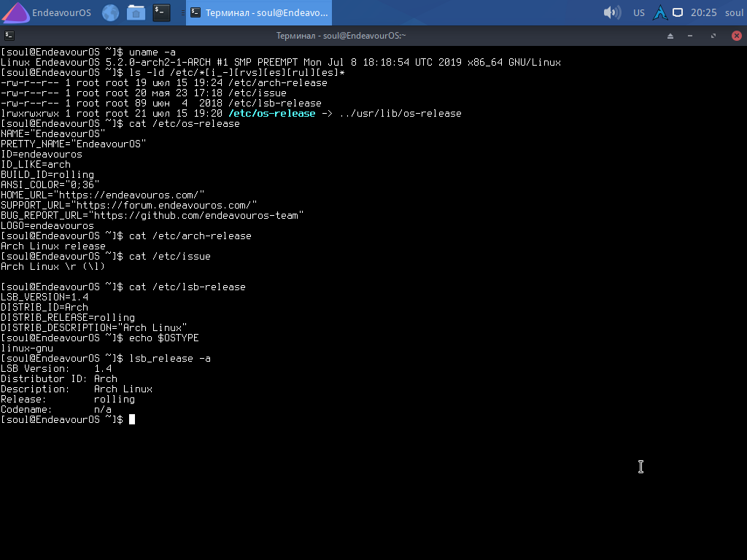Viewport: 747px width, 560px height.
Task: Click the 'Arch Linux \r (\l)' output line
Action: 53,267
